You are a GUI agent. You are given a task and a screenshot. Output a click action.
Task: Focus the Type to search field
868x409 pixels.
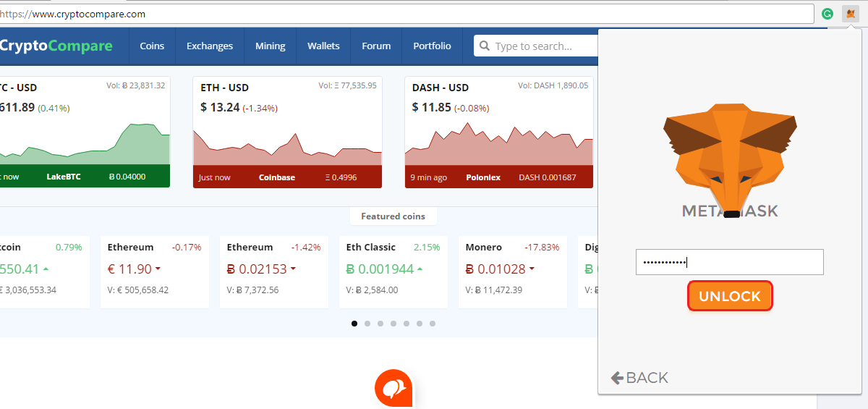coord(536,46)
